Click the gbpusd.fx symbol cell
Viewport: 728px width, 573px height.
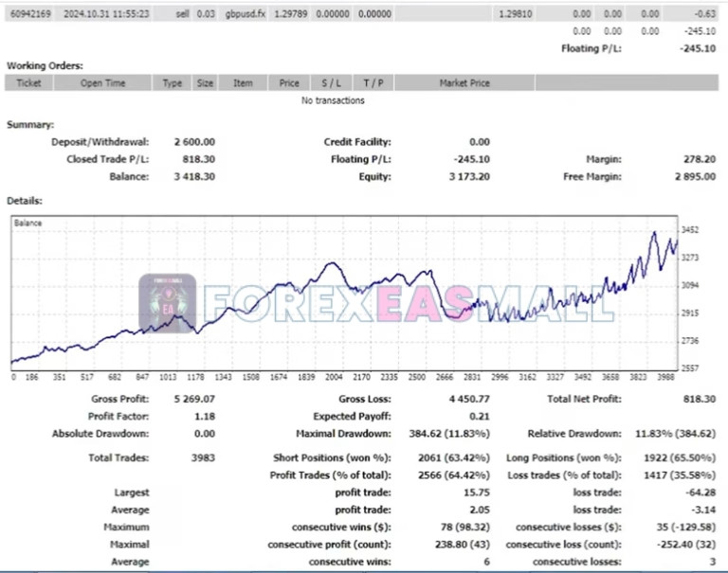pos(246,14)
